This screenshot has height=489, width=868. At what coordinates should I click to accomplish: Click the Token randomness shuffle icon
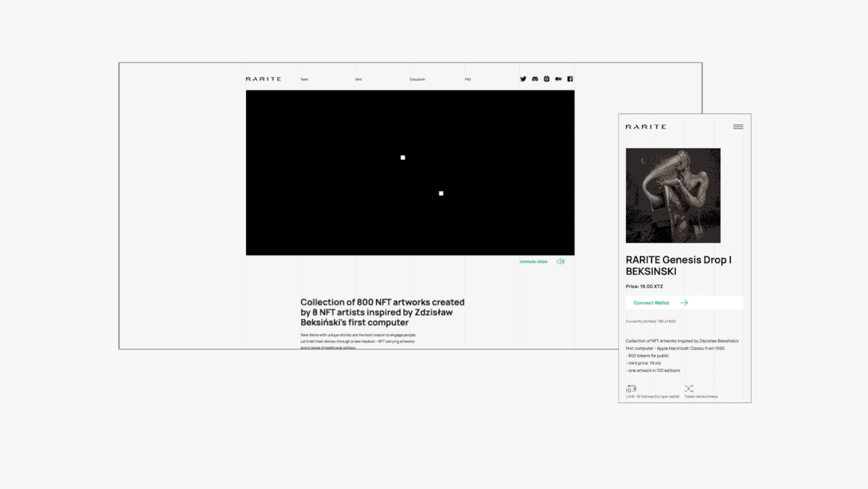click(689, 388)
